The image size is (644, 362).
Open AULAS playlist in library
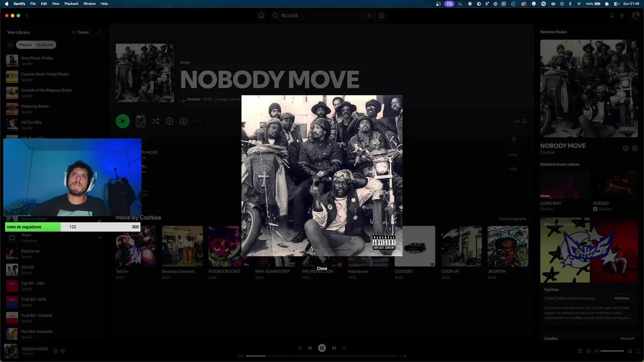point(54,269)
